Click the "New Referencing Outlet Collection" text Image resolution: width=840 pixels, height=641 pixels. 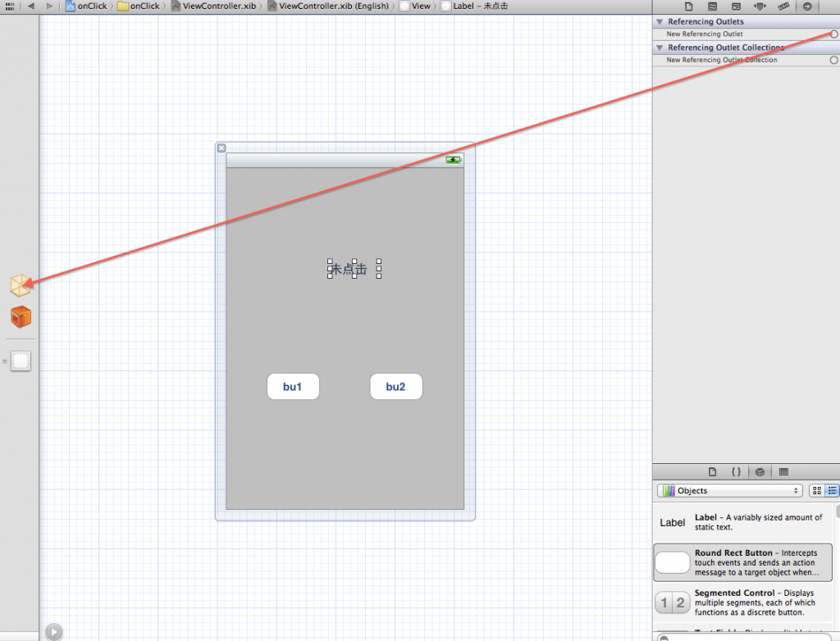coord(722,60)
